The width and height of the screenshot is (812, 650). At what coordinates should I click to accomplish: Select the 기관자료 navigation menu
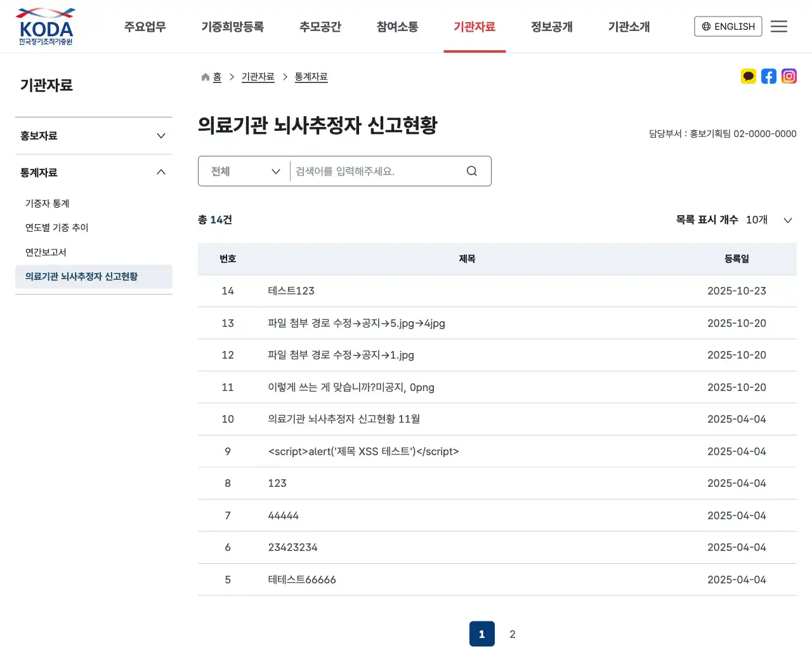click(475, 26)
